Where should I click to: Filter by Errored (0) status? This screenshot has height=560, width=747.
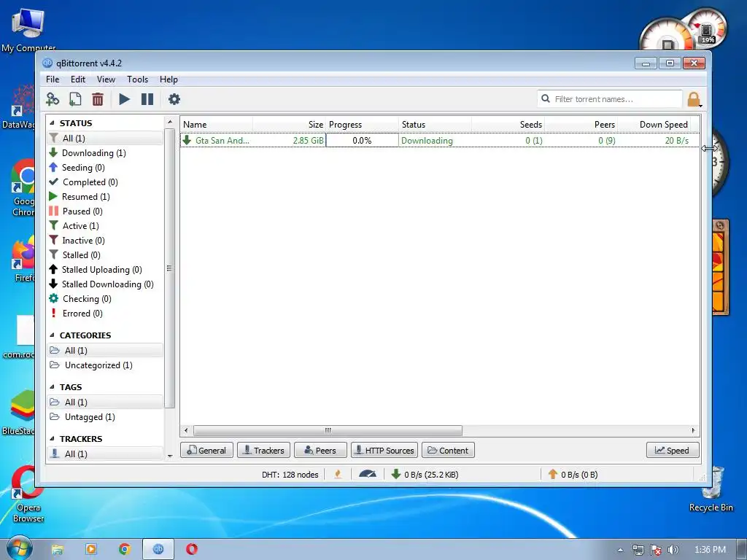(105, 314)
